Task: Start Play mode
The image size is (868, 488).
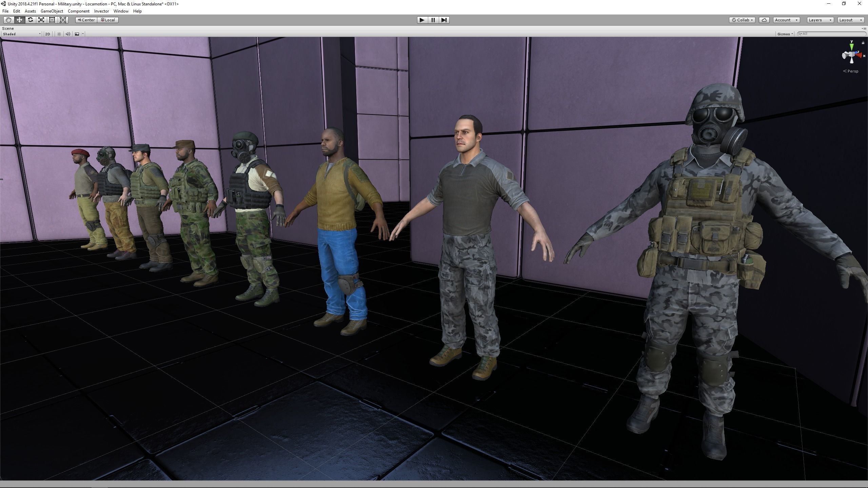Action: [x=422, y=20]
